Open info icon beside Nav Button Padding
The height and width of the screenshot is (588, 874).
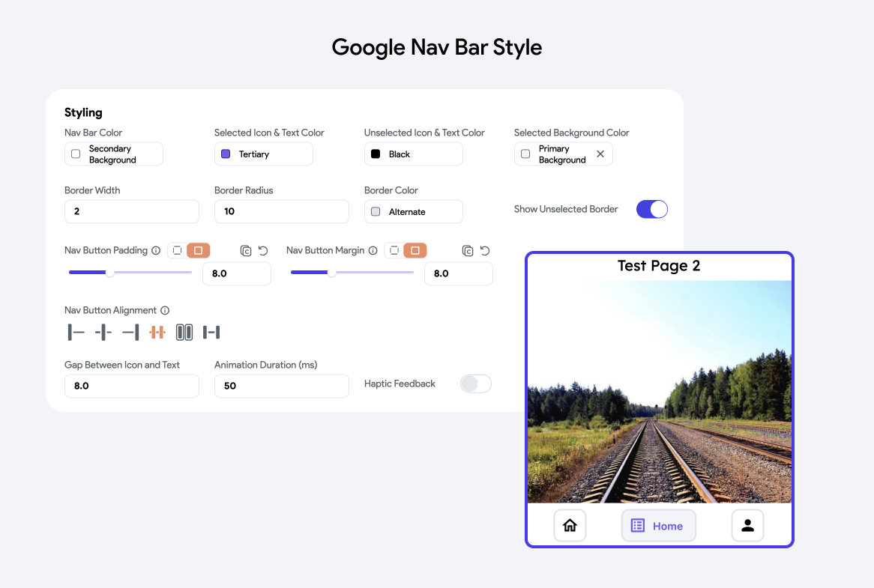tap(156, 251)
